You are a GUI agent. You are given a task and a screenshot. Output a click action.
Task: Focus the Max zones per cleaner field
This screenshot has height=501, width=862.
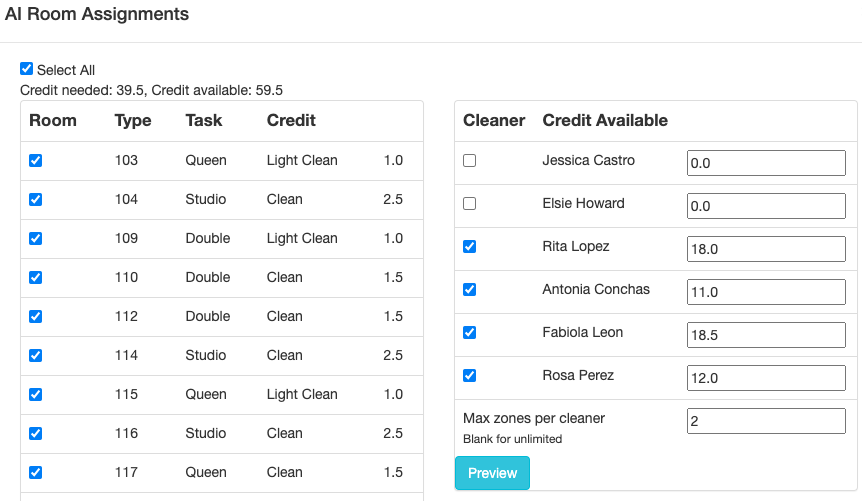pyautogui.click(x=766, y=421)
